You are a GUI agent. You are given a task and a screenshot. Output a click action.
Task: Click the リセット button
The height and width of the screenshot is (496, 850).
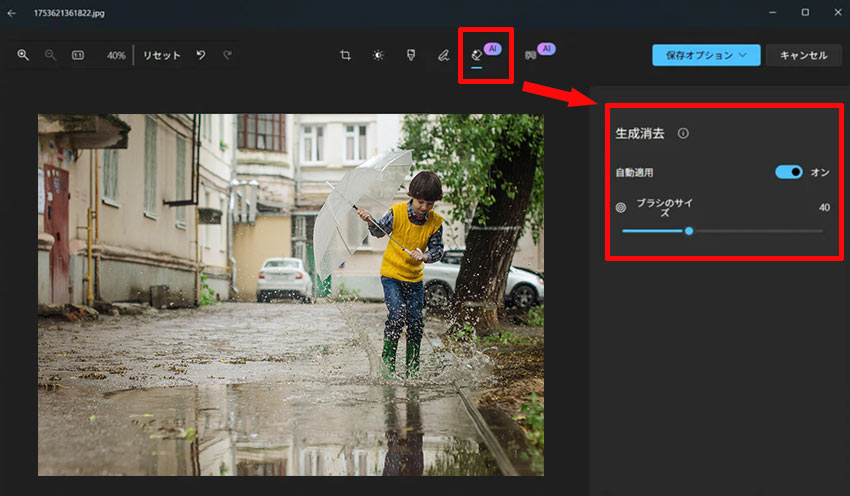161,55
